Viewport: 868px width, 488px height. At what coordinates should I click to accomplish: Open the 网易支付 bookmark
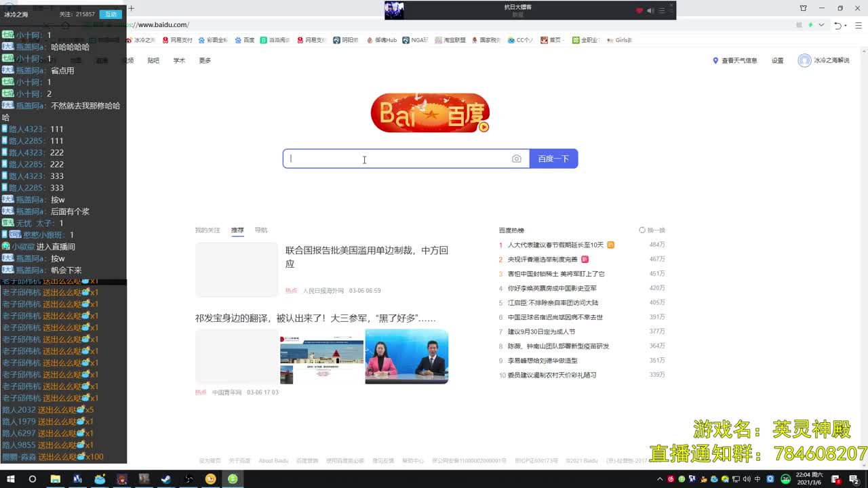click(x=177, y=40)
